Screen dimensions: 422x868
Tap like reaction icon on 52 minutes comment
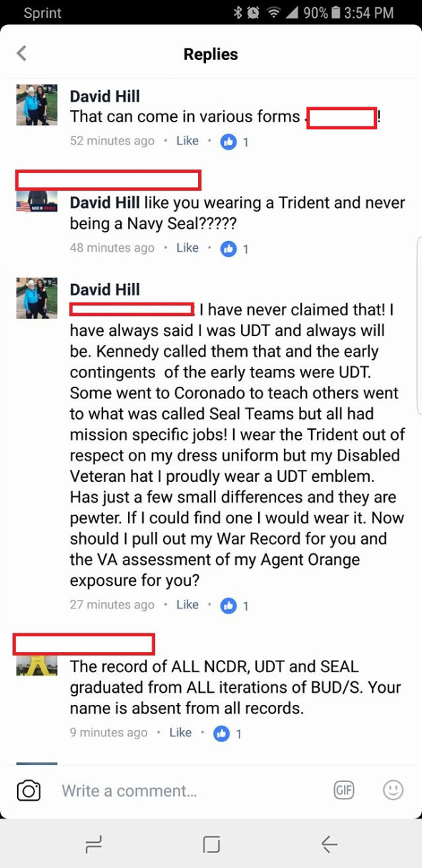228,142
